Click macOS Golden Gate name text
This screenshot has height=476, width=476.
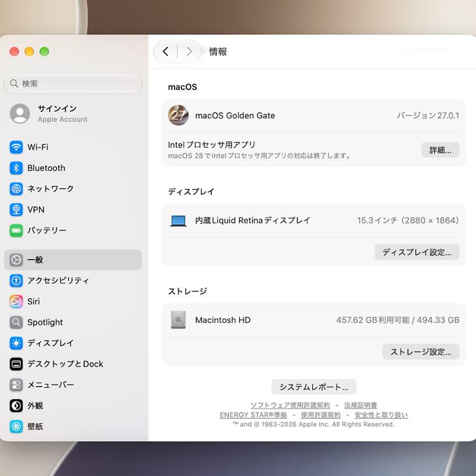235,115
